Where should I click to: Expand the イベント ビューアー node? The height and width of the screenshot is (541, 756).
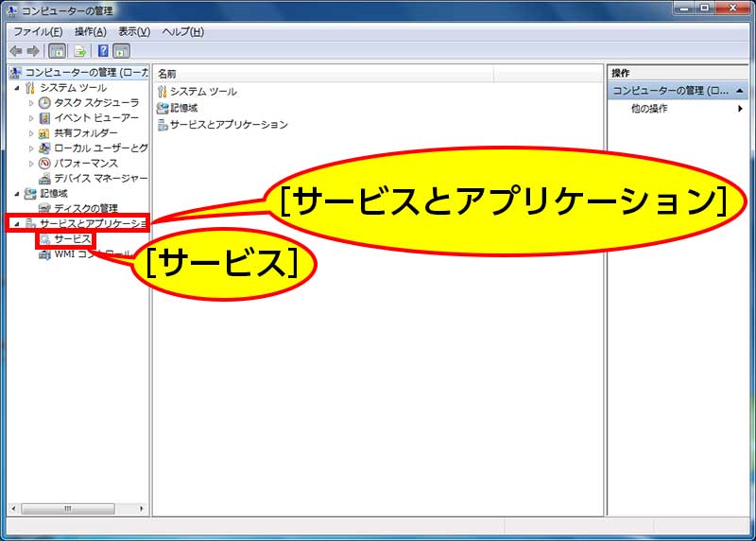(31, 118)
